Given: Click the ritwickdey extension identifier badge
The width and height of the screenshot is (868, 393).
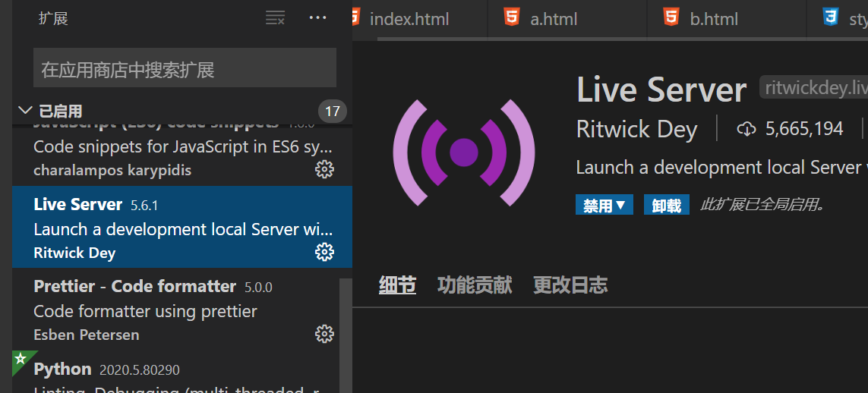Looking at the screenshot, I should pyautogui.click(x=814, y=87).
